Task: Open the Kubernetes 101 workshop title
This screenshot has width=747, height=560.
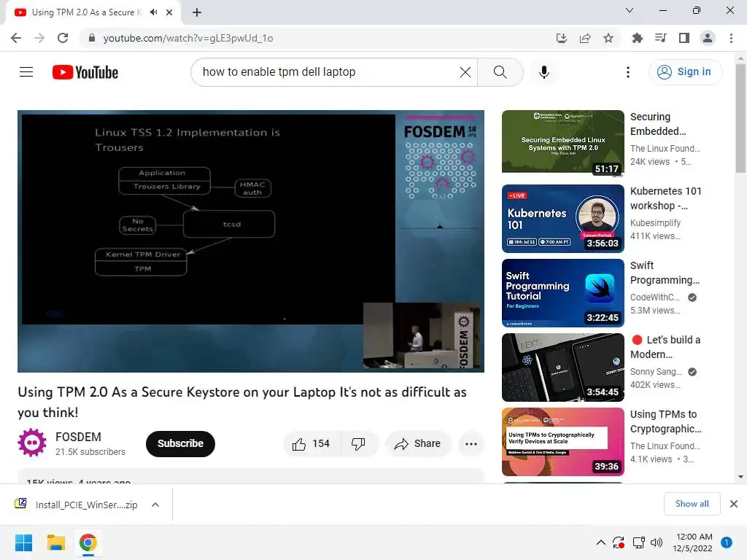Action: click(x=665, y=198)
